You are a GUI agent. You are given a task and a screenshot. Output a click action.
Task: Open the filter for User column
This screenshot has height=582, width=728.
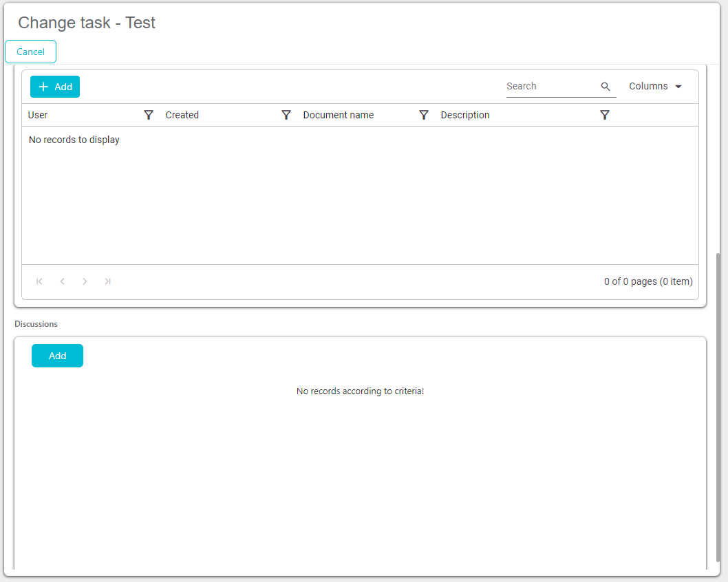click(149, 115)
